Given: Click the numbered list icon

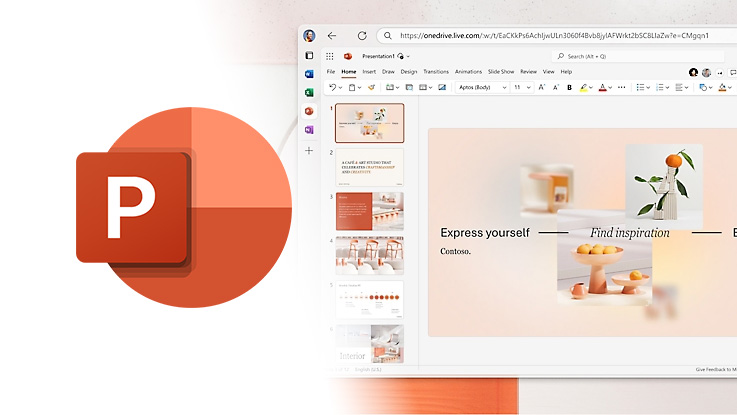Looking at the screenshot, I should [x=659, y=87].
